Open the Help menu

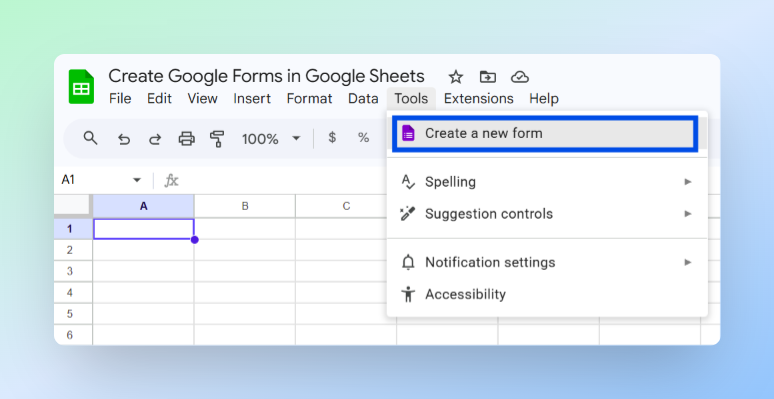coord(544,99)
